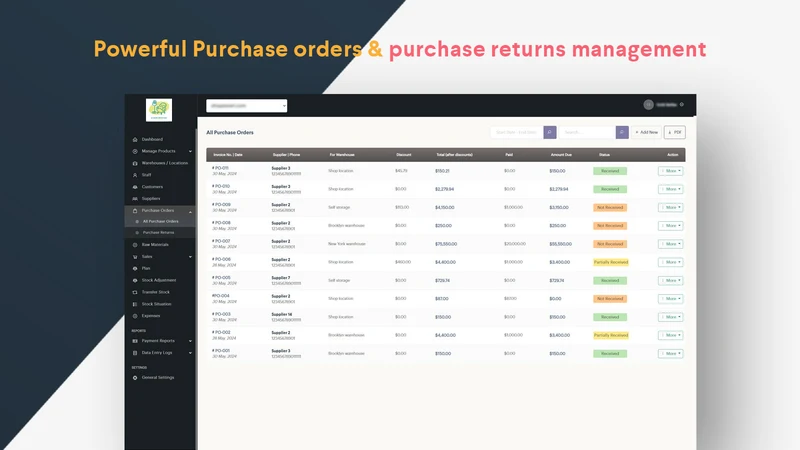Select All Purchase Orders submenu item
The image size is (800, 450).
160,221
